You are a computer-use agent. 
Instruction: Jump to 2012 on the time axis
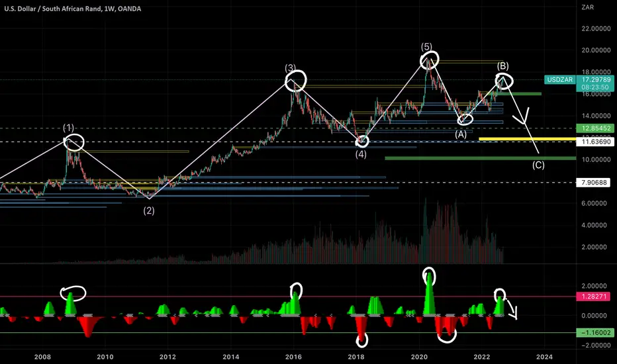167,357
